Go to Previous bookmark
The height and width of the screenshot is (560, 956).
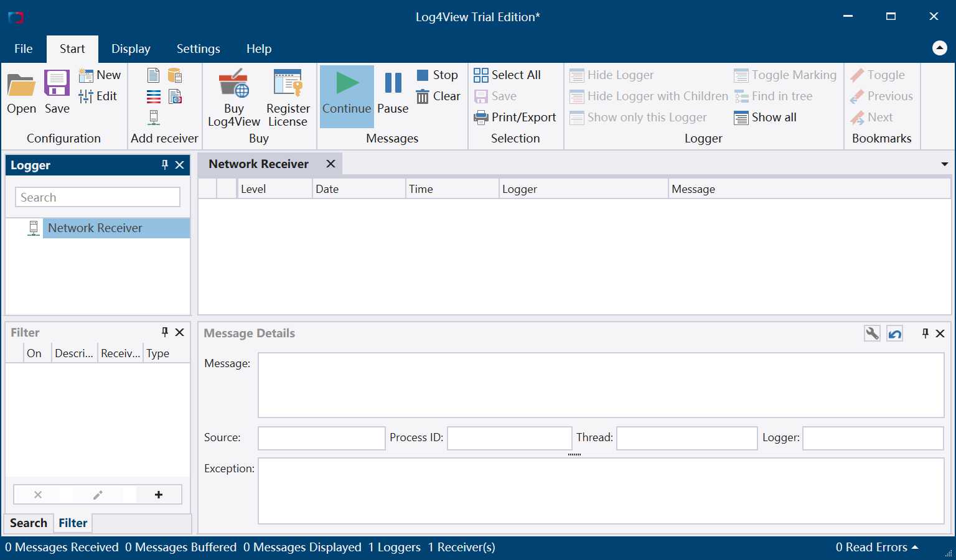coord(881,96)
